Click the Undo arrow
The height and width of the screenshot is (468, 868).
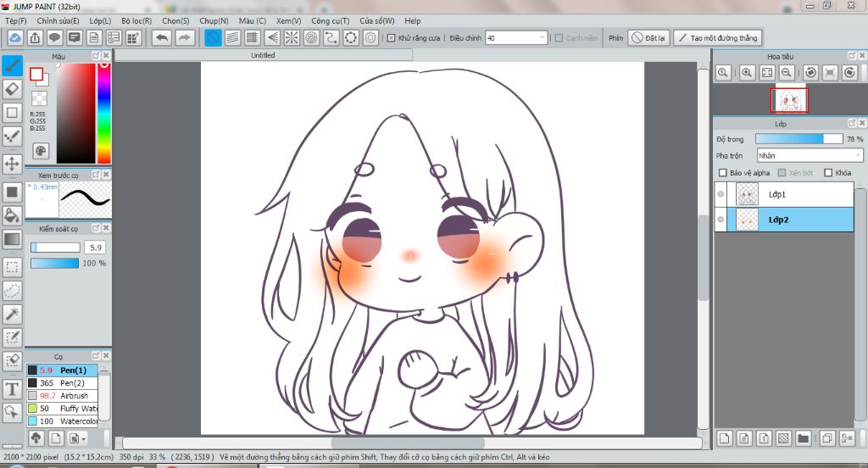click(x=162, y=37)
